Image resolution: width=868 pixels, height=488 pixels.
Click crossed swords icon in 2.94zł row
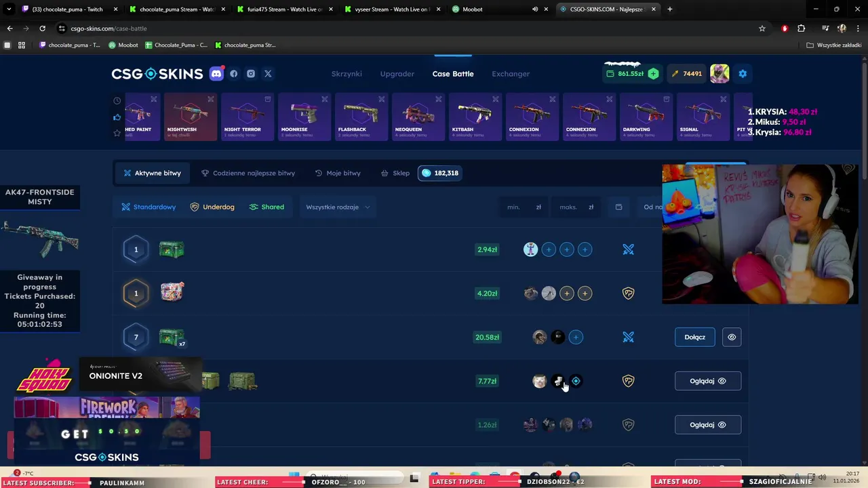629,249
